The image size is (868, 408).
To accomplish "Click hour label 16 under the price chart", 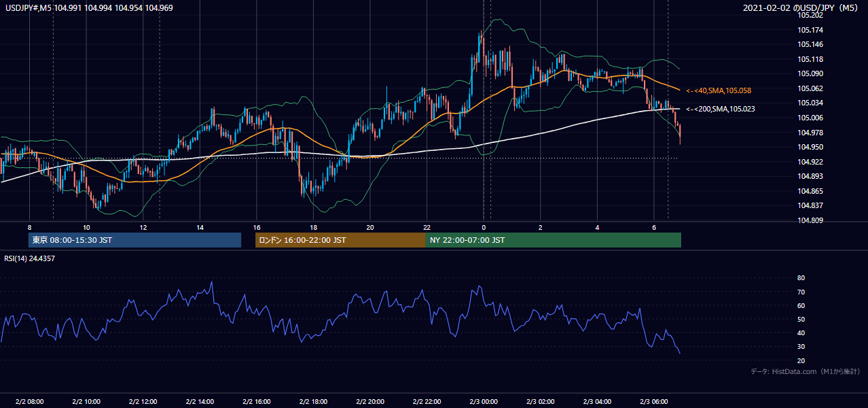I will pos(257,227).
